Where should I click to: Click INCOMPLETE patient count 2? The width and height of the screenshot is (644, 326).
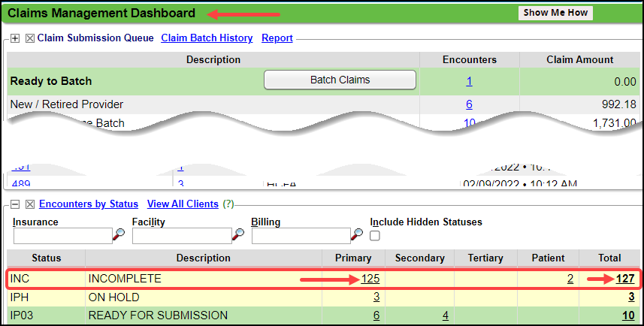(570, 279)
